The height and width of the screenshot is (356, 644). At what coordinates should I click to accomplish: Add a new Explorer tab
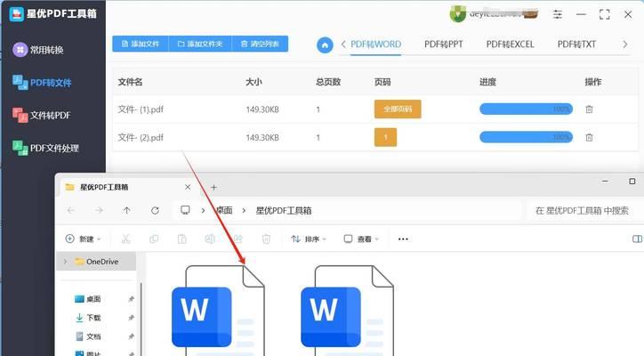tap(213, 188)
